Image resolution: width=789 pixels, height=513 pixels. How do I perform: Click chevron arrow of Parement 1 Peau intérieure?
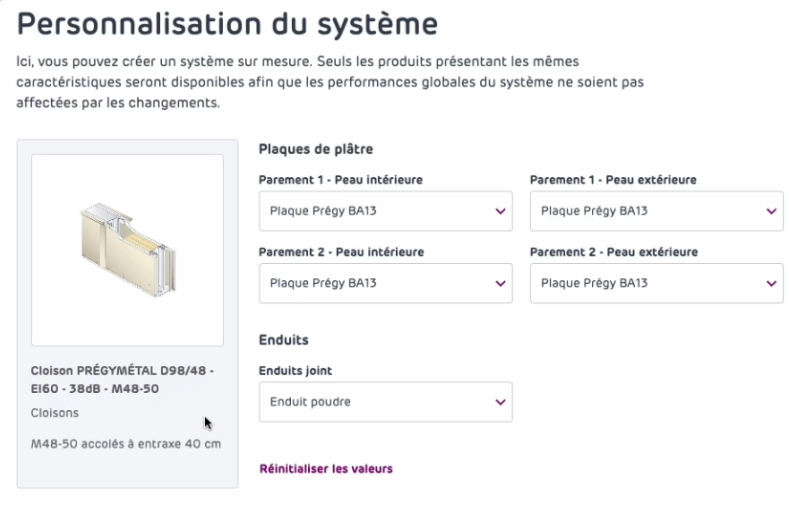pos(500,211)
